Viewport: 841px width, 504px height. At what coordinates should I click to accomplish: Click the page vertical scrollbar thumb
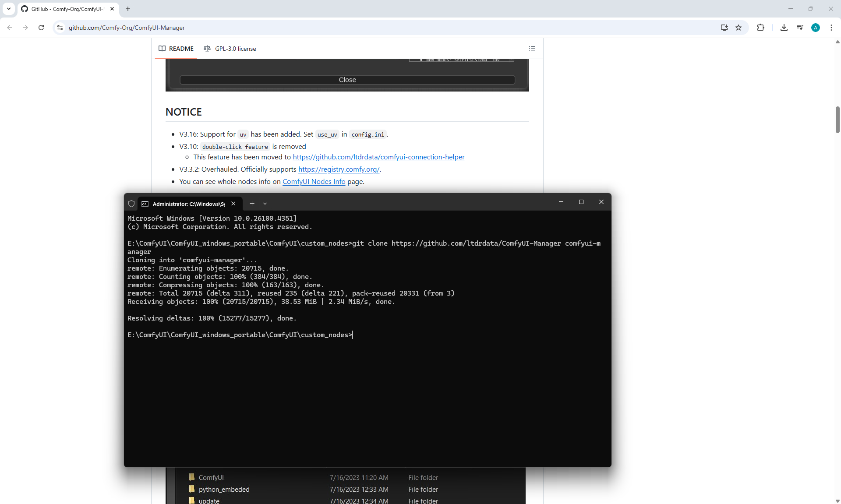[x=837, y=120]
